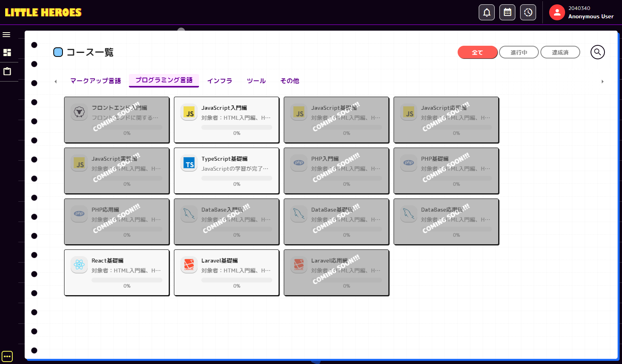Open the その他 tab
Image resolution: width=622 pixels, height=364 pixels.
pyautogui.click(x=290, y=81)
